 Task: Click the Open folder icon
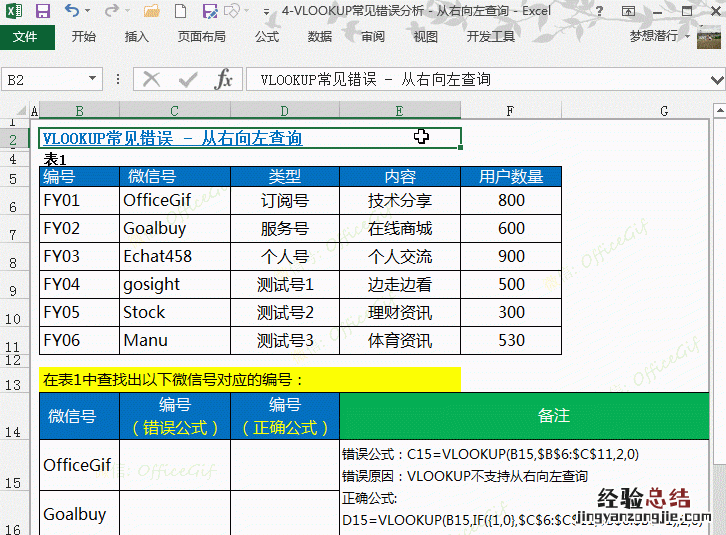[x=152, y=11]
